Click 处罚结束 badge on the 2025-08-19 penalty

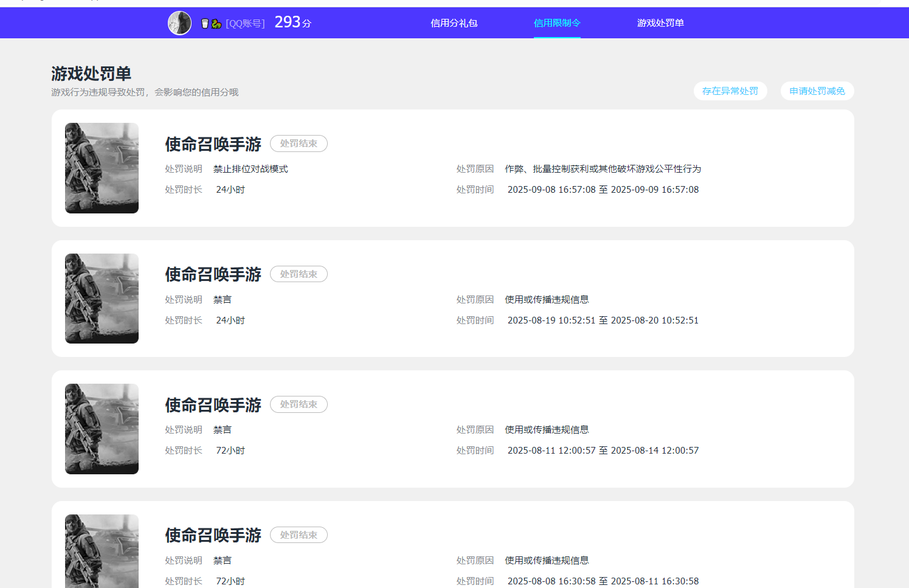pos(299,274)
